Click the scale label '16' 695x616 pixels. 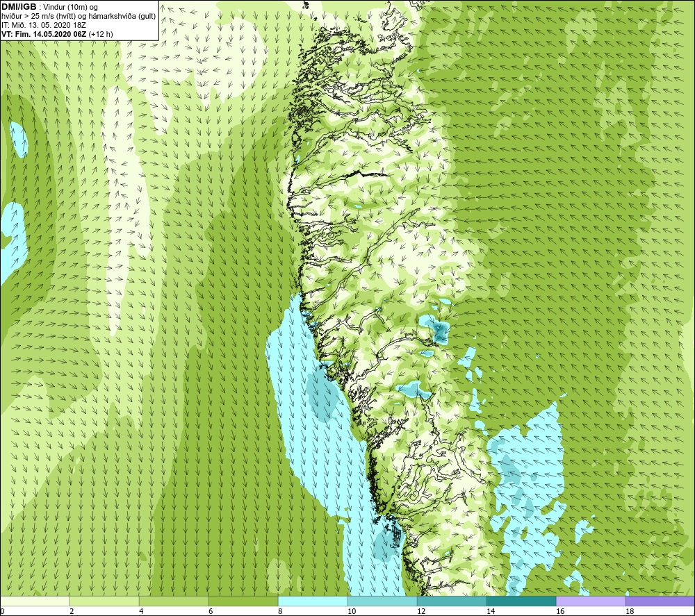click(x=560, y=611)
